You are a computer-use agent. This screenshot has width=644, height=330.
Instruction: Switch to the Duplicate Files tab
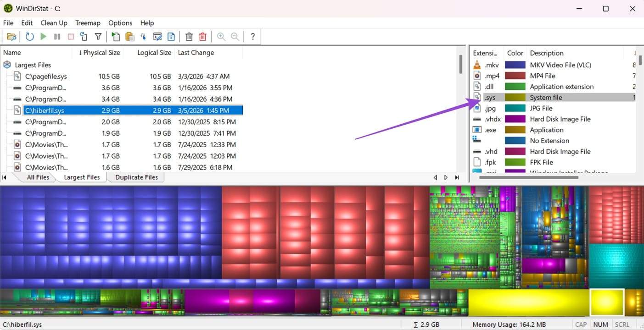coord(136,177)
